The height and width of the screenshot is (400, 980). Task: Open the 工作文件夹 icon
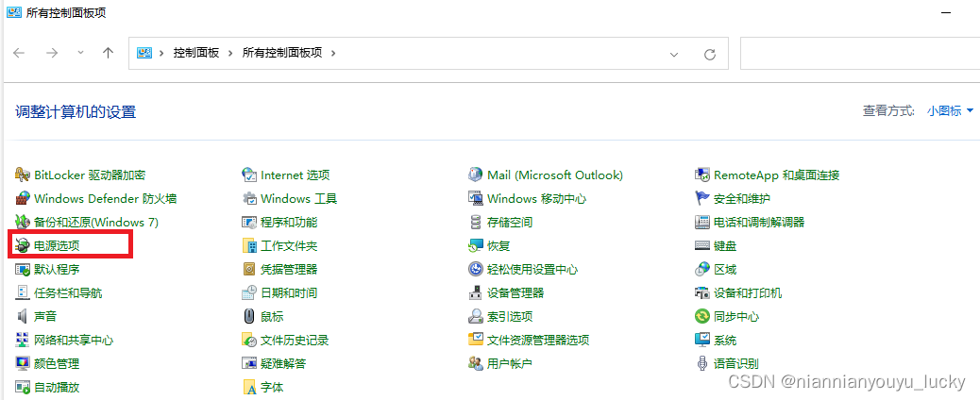(249, 245)
